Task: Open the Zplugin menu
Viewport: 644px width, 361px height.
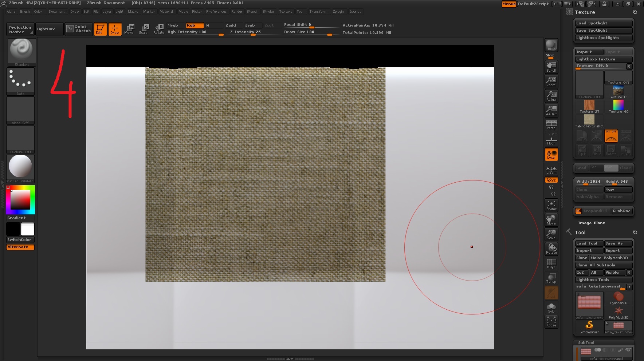Action: (338, 12)
